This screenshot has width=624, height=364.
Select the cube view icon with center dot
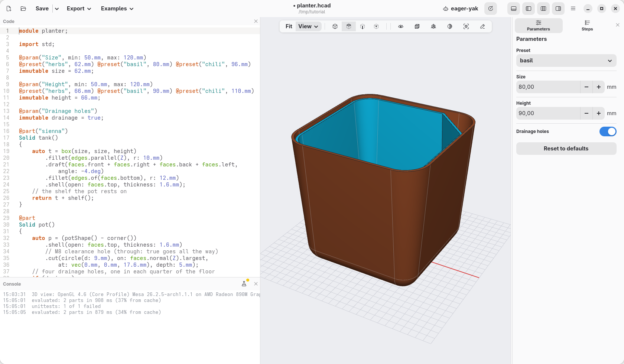point(376,26)
